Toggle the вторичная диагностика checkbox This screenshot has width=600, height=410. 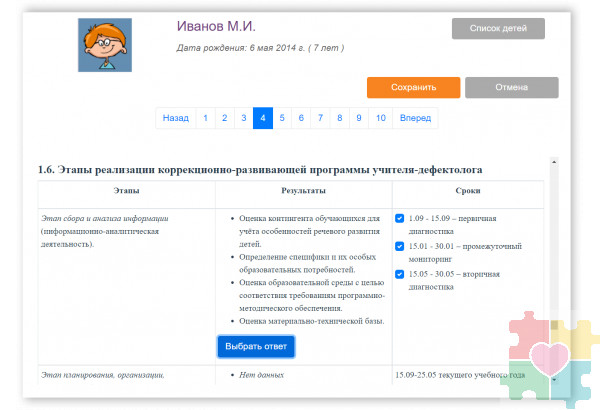[400, 274]
